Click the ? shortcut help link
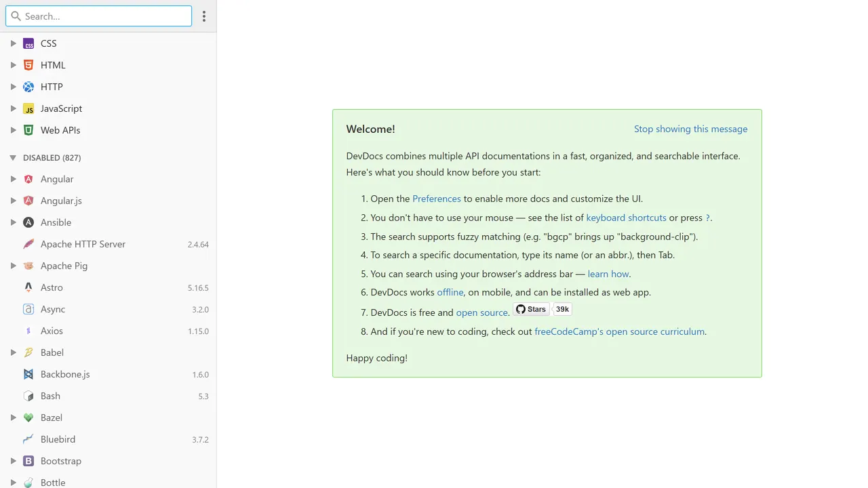The image size is (868, 488). point(707,218)
